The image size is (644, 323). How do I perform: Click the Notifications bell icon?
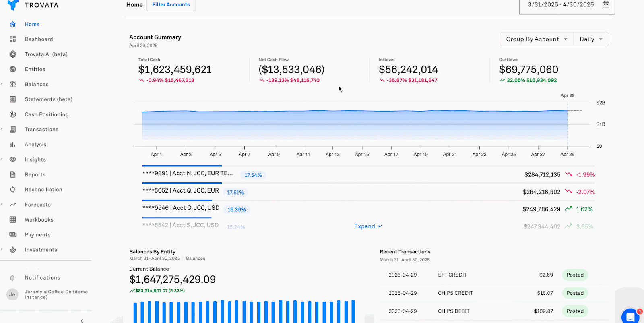[x=12, y=278]
